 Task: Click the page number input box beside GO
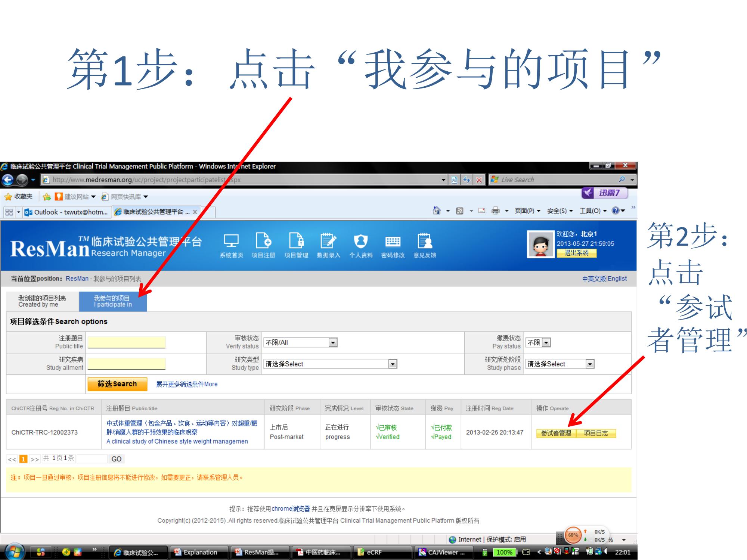pos(92,459)
